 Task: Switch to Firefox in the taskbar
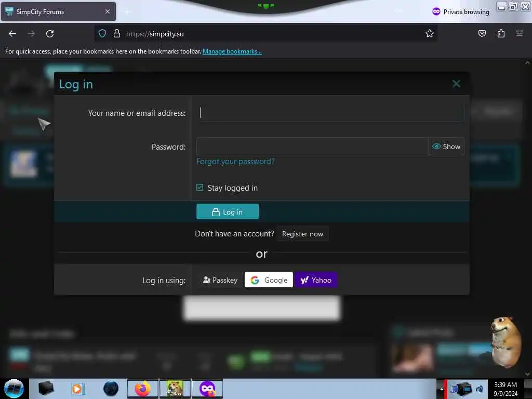pyautogui.click(x=143, y=389)
